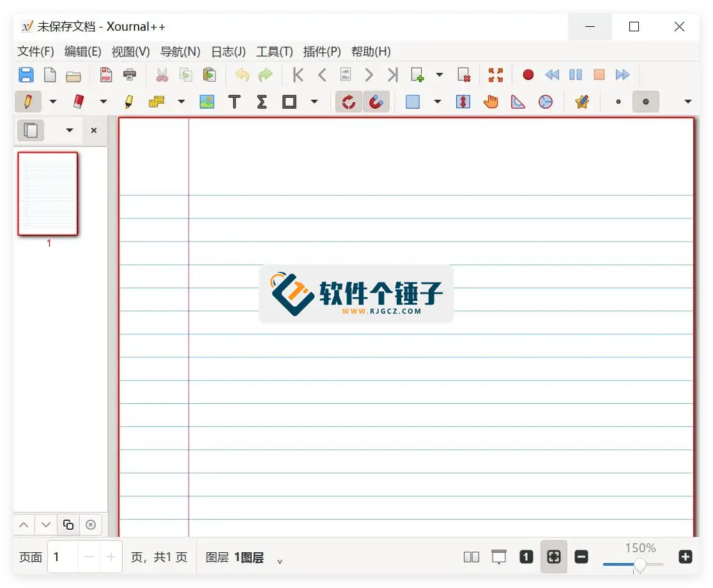Open the 工具(T) menu
Screen dimensions: 713x588
coord(274,51)
